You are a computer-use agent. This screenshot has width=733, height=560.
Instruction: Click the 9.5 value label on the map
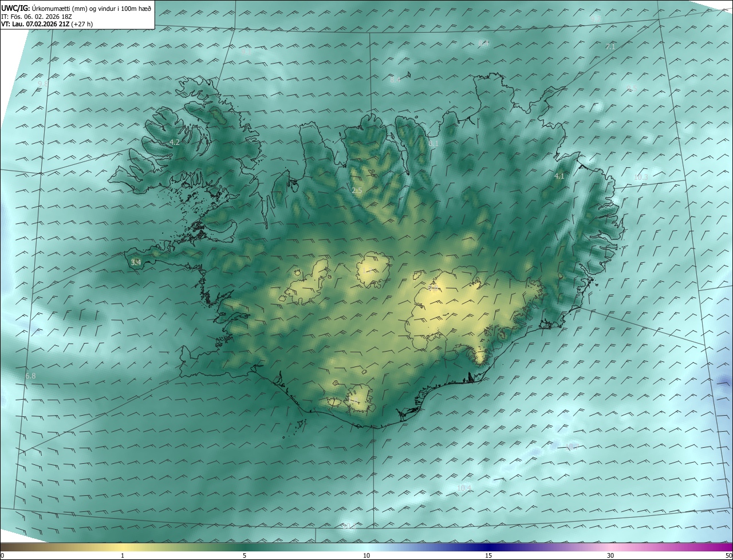(632, 88)
